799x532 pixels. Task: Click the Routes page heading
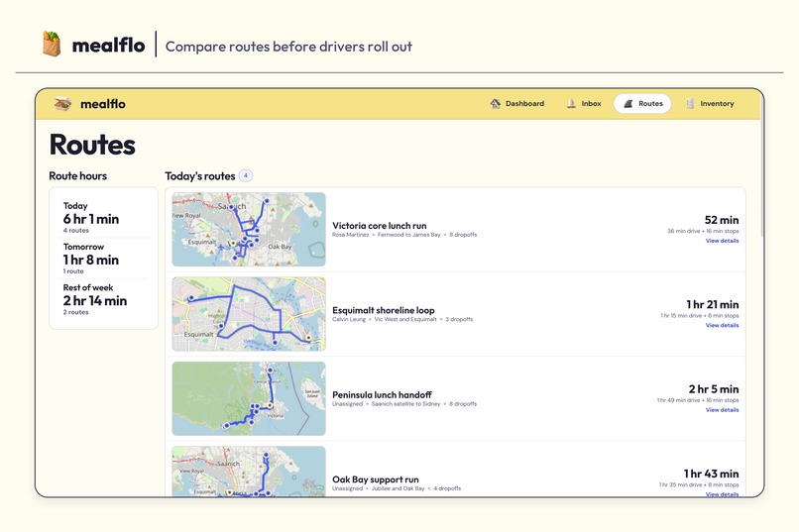click(x=92, y=144)
